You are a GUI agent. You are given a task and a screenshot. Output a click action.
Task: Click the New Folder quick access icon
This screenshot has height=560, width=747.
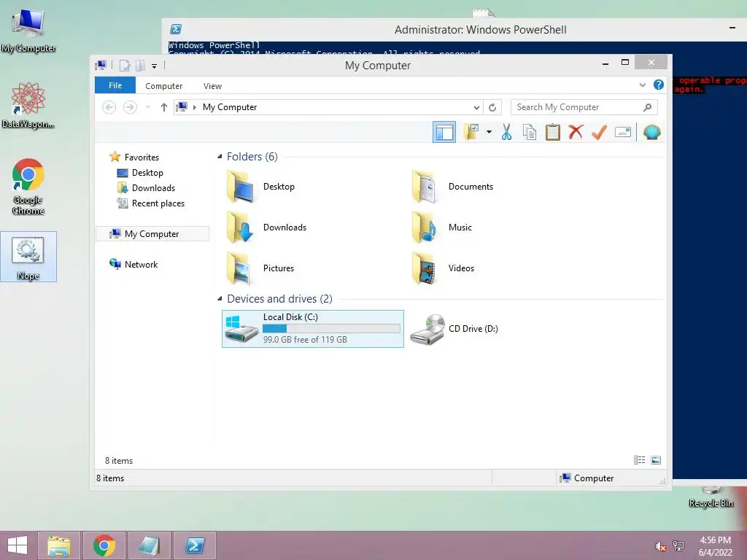pos(140,66)
